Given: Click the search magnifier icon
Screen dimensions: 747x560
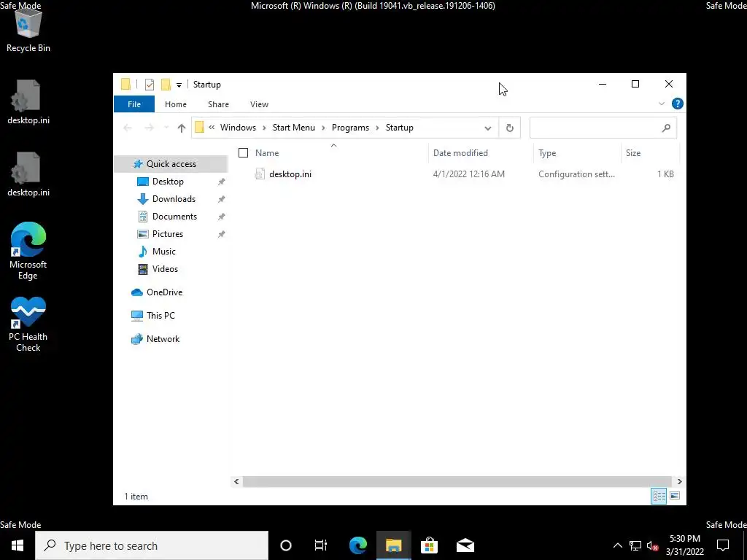Looking at the screenshot, I should click(666, 128).
